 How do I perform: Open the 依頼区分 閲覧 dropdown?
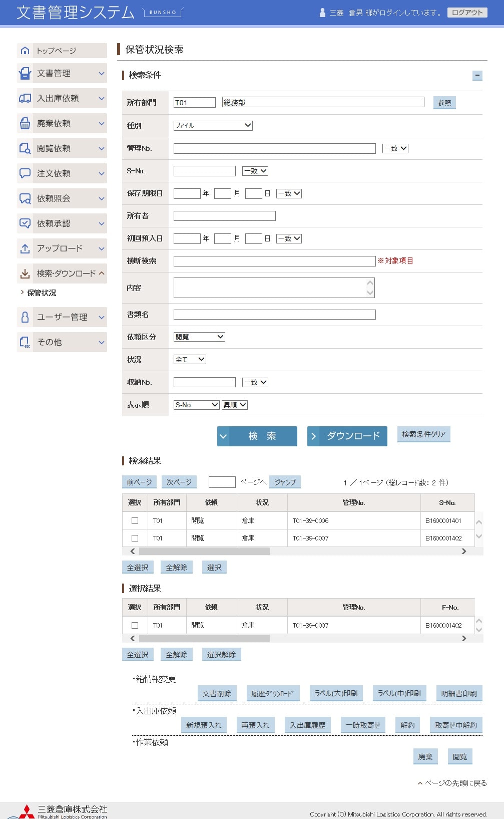click(199, 337)
